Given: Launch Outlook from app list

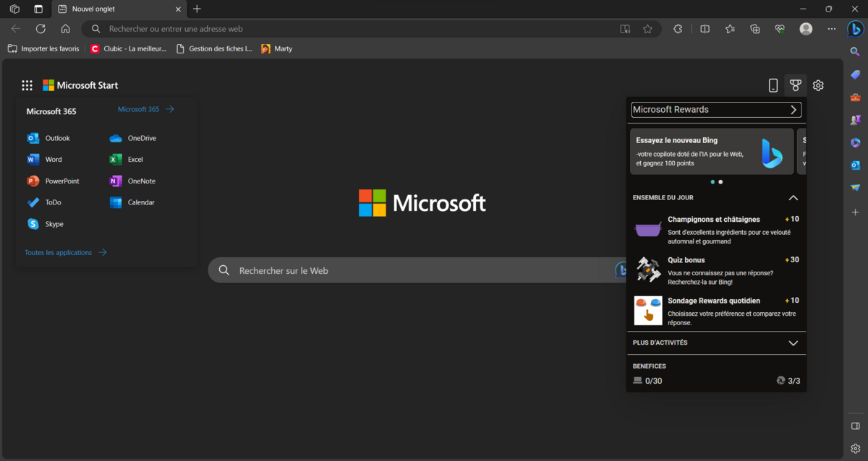Looking at the screenshot, I should tap(48, 138).
